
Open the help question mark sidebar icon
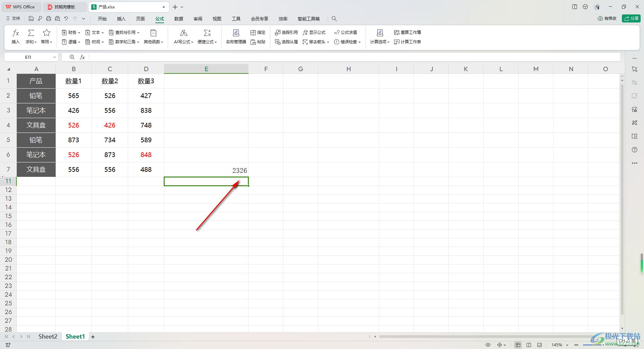634,150
